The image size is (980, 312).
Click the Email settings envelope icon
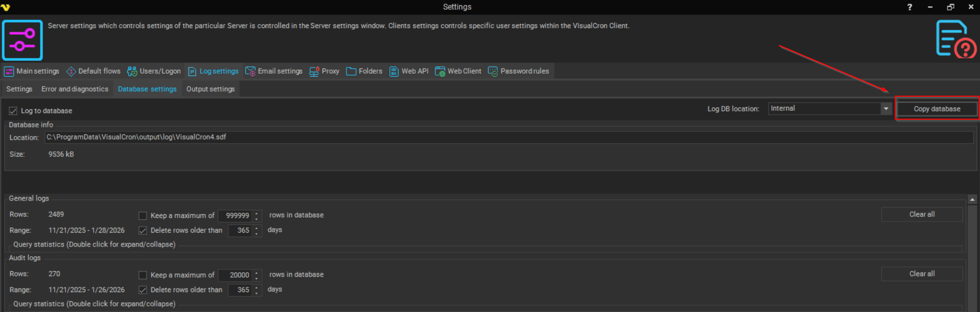pyautogui.click(x=250, y=72)
